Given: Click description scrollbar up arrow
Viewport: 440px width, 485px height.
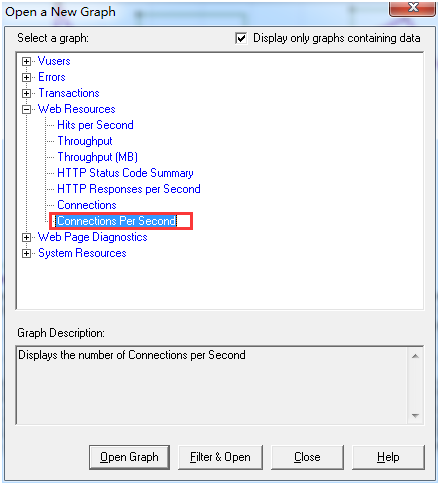Looking at the screenshot, I should coord(415,356).
